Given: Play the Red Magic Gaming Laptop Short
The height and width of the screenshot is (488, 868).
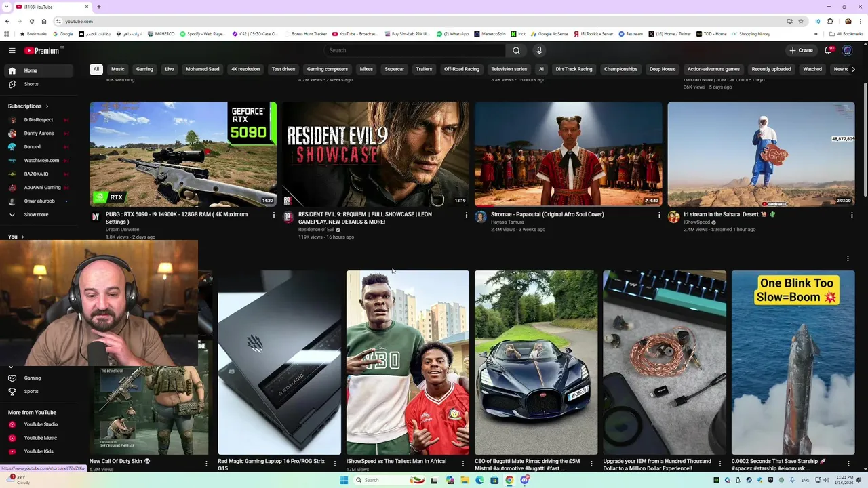Looking at the screenshot, I should point(279,363).
